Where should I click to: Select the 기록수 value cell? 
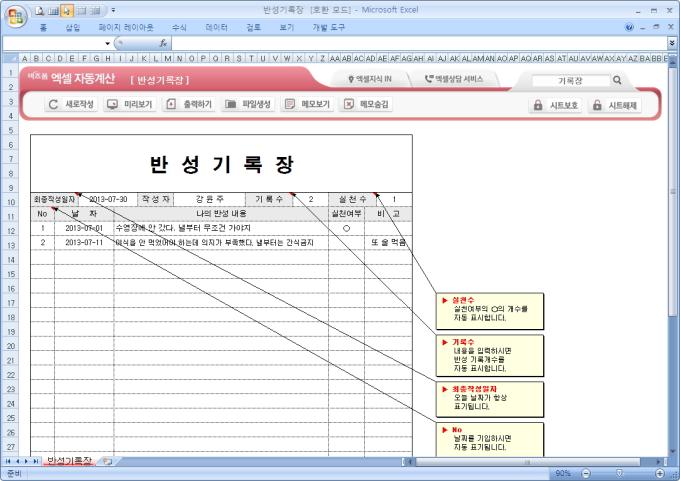coord(311,200)
